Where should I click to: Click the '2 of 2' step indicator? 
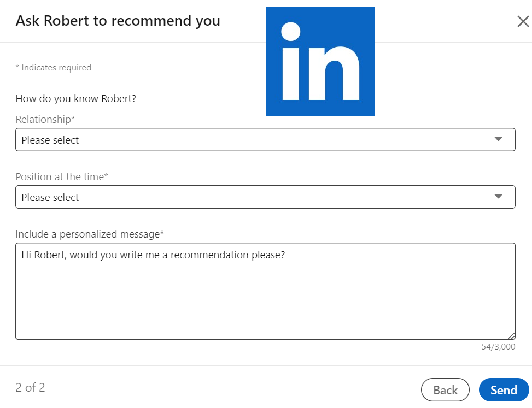(x=30, y=387)
